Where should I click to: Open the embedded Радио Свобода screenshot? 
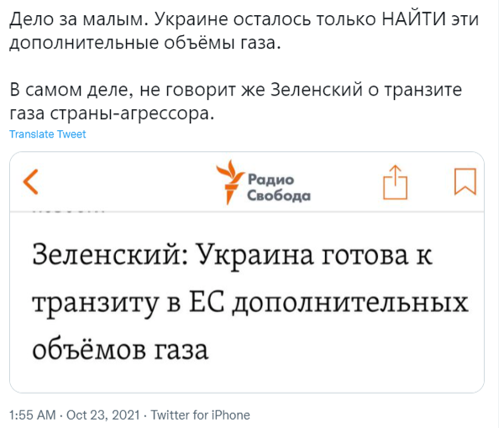click(247, 272)
